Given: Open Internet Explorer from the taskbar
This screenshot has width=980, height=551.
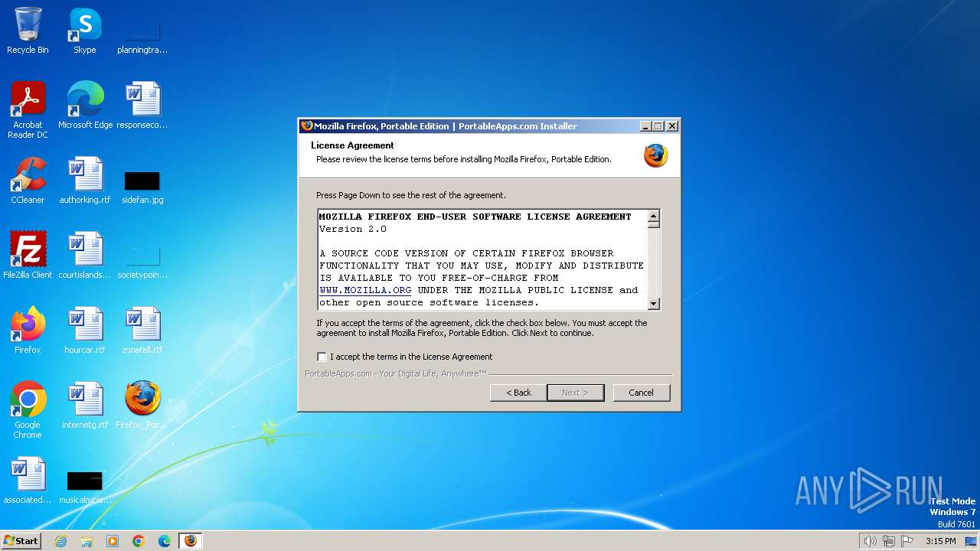Looking at the screenshot, I should pos(60,541).
